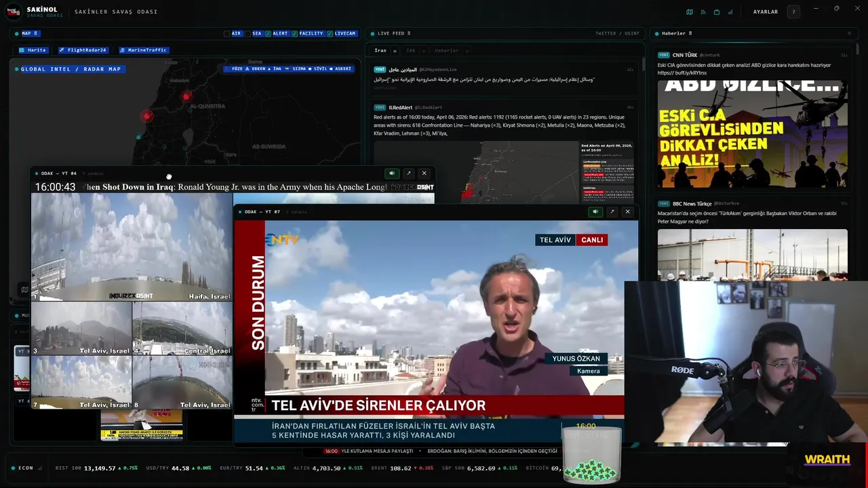Click the BIST 100 ticker value

[x=100, y=468]
